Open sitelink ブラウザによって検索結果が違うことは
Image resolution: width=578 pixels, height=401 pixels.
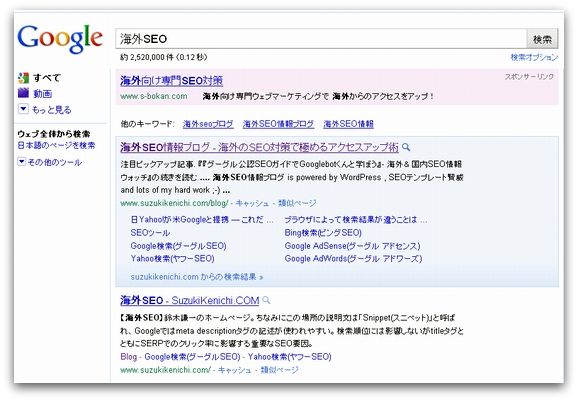tap(356, 220)
